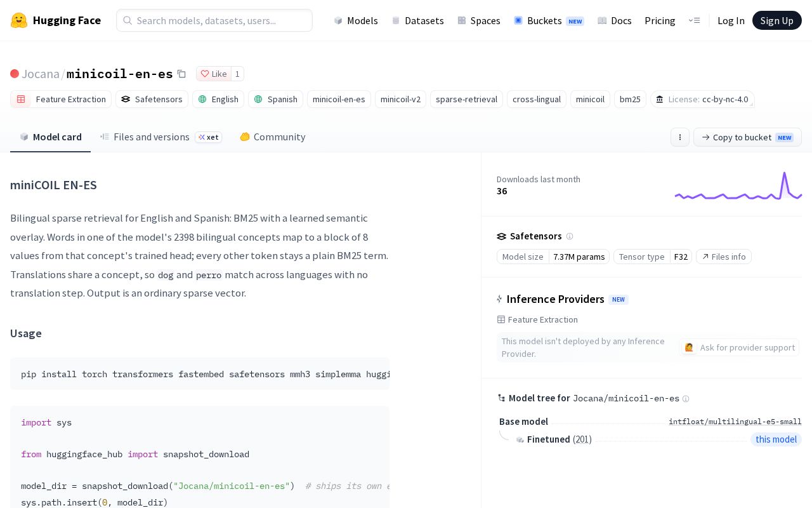
Task: Click Copy to bucket button
Action: click(747, 137)
